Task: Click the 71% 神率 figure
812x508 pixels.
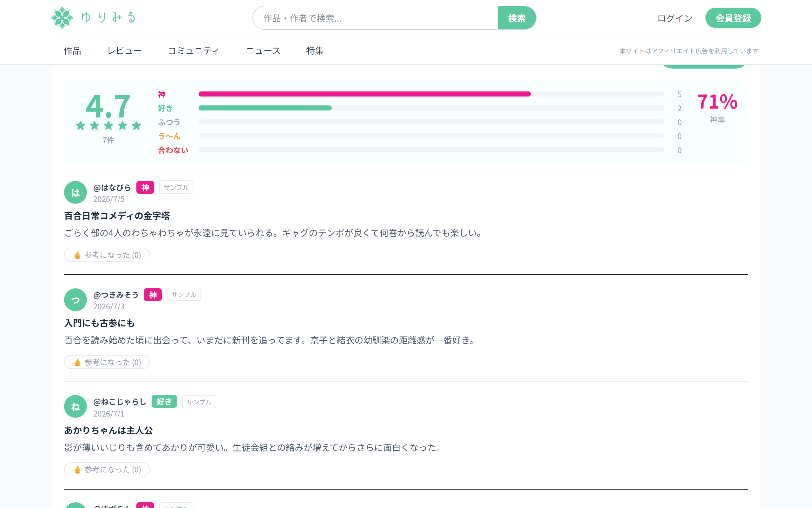Action: (717, 102)
